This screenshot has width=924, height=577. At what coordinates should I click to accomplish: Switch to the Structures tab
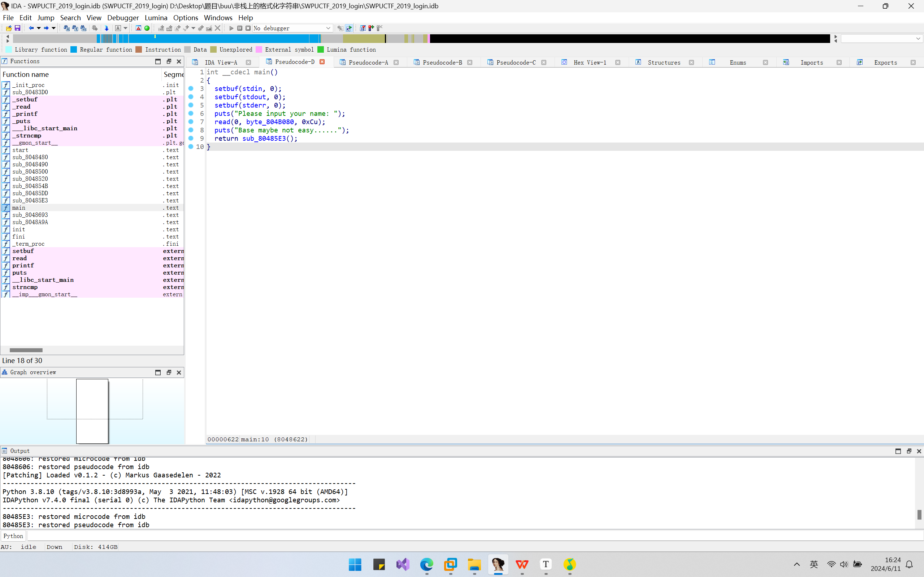click(x=664, y=62)
